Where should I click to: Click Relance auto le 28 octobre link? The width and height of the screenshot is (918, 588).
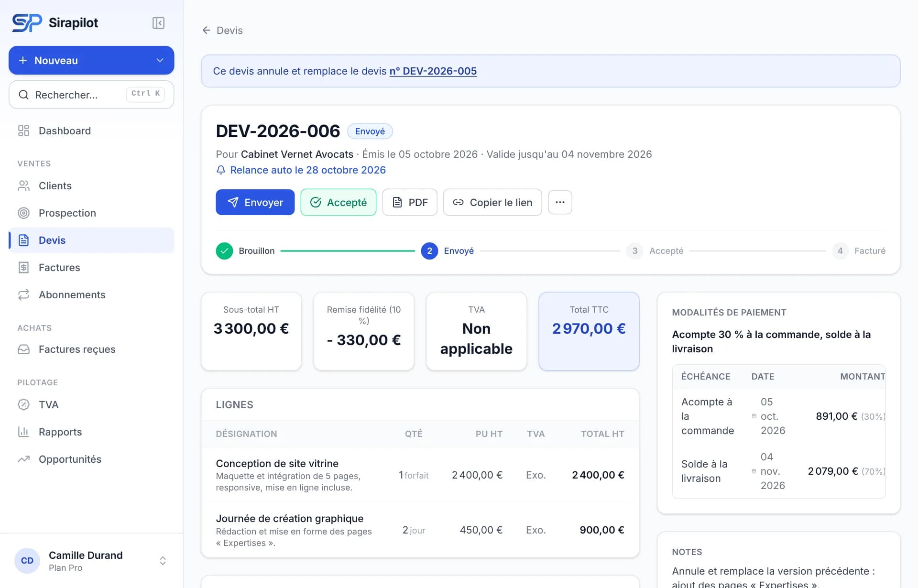point(308,170)
